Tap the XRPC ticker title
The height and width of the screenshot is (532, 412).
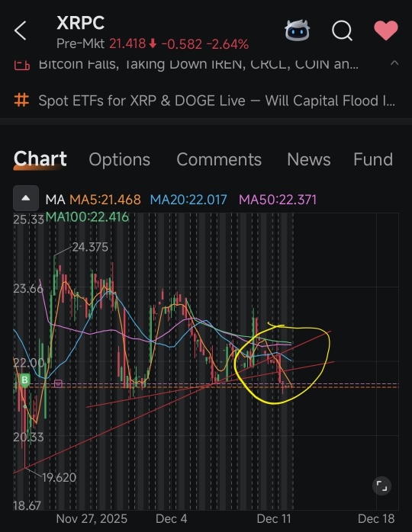81,24
